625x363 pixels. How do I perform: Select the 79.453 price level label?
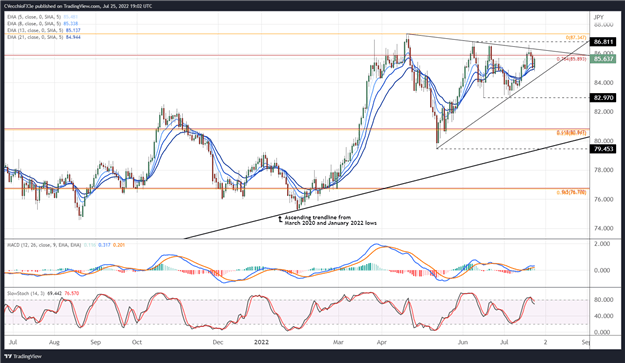pyautogui.click(x=603, y=149)
